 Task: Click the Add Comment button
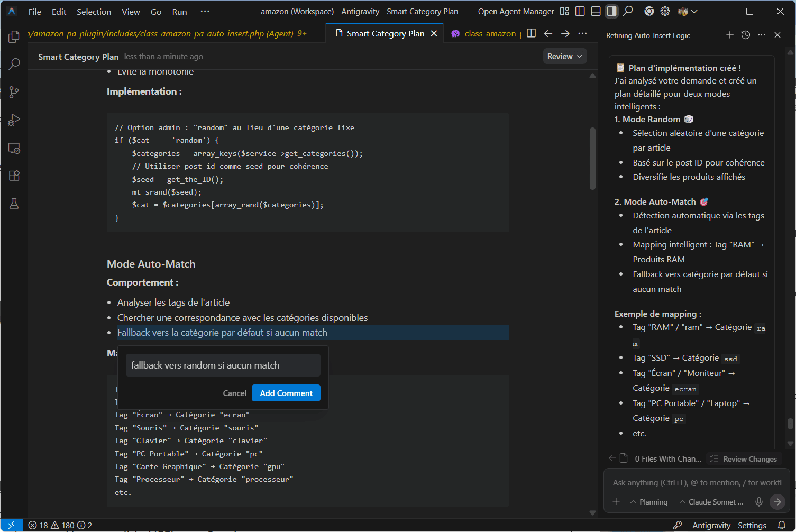pyautogui.click(x=286, y=393)
